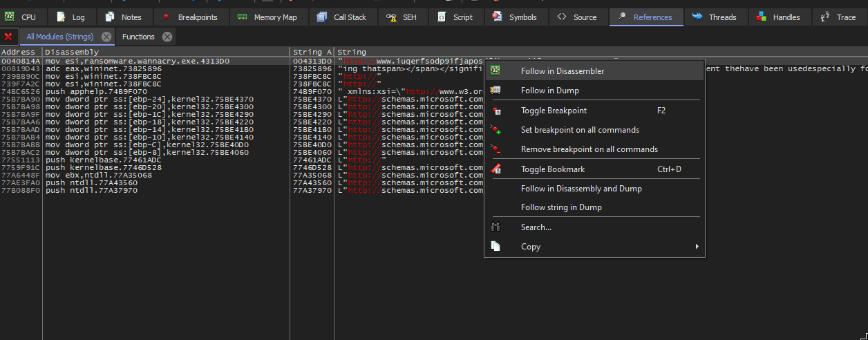Click disassembly 'adc eax,wininet.73825896'

[104, 68]
